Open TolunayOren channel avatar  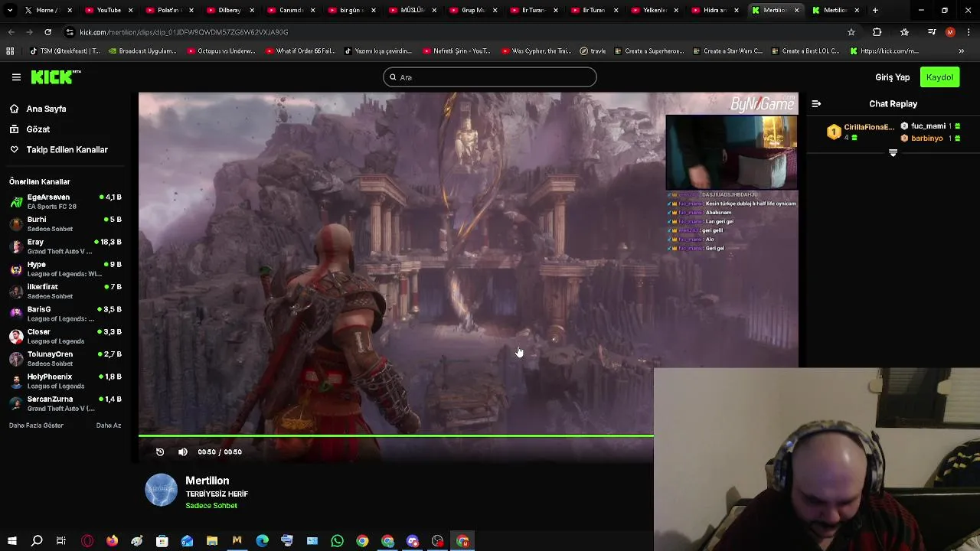point(16,359)
